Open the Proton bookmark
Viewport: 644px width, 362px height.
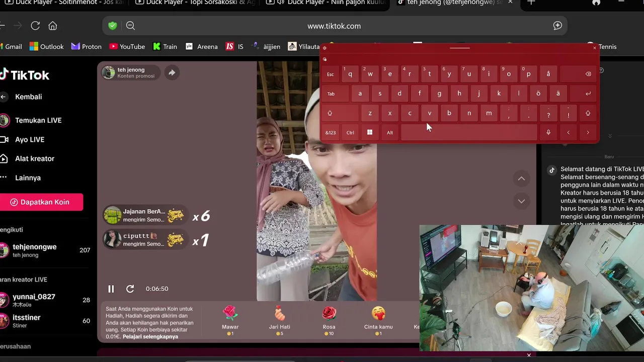pos(87,46)
